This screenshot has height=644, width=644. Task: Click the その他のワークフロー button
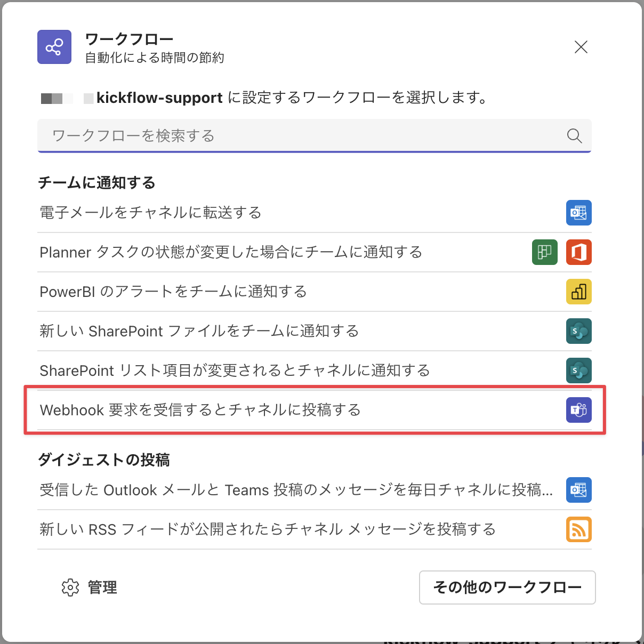pyautogui.click(x=508, y=587)
